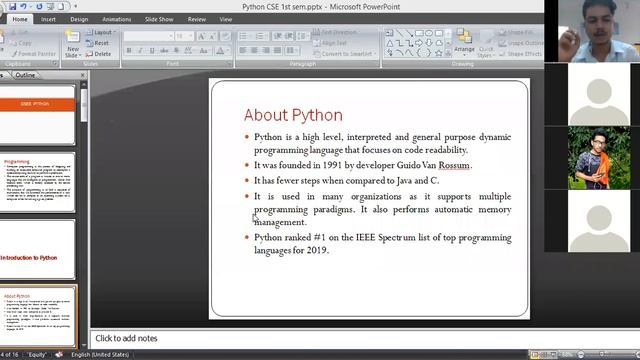The image size is (640, 360).
Task: Click the notes area to add notes
Action: pos(365,338)
